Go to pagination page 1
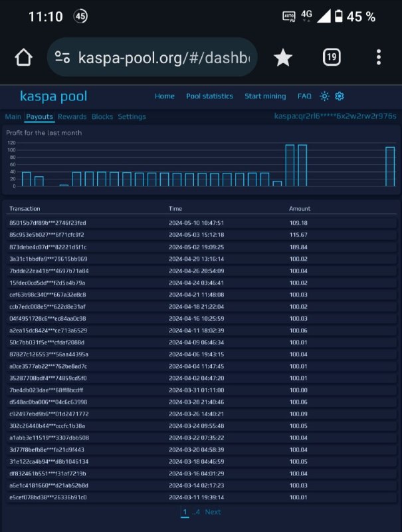Screen dimensions: 402x532 (x=185, y=512)
